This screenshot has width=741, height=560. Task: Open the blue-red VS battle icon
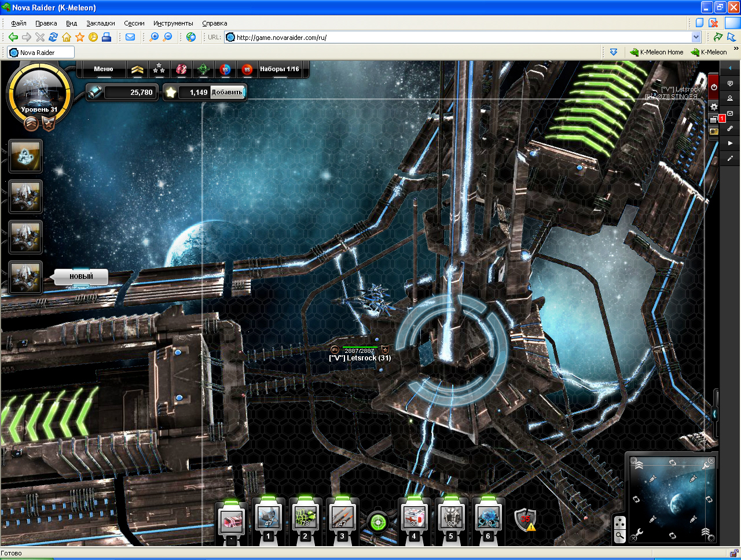click(x=225, y=69)
